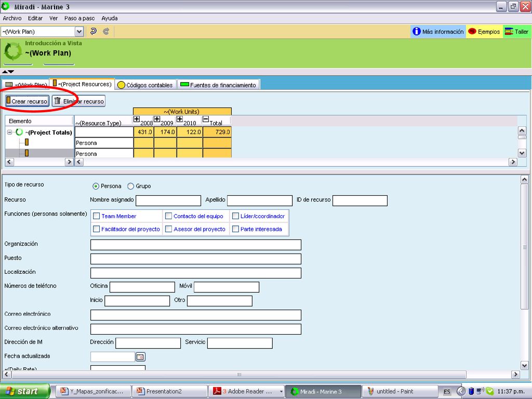
Task: Switch to Fuentes de financiamiento tab
Action: (x=219, y=85)
